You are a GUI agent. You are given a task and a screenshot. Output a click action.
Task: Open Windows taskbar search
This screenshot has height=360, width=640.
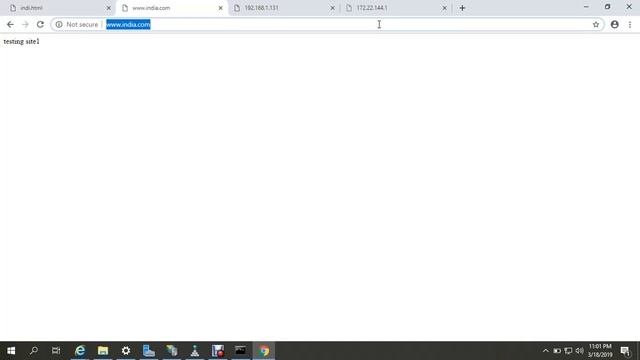coord(34,351)
